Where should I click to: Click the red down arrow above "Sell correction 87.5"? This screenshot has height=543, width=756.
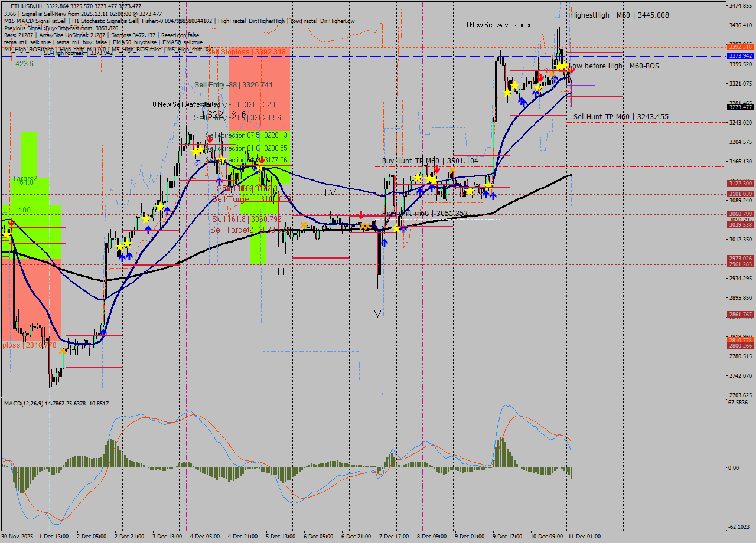point(210,138)
